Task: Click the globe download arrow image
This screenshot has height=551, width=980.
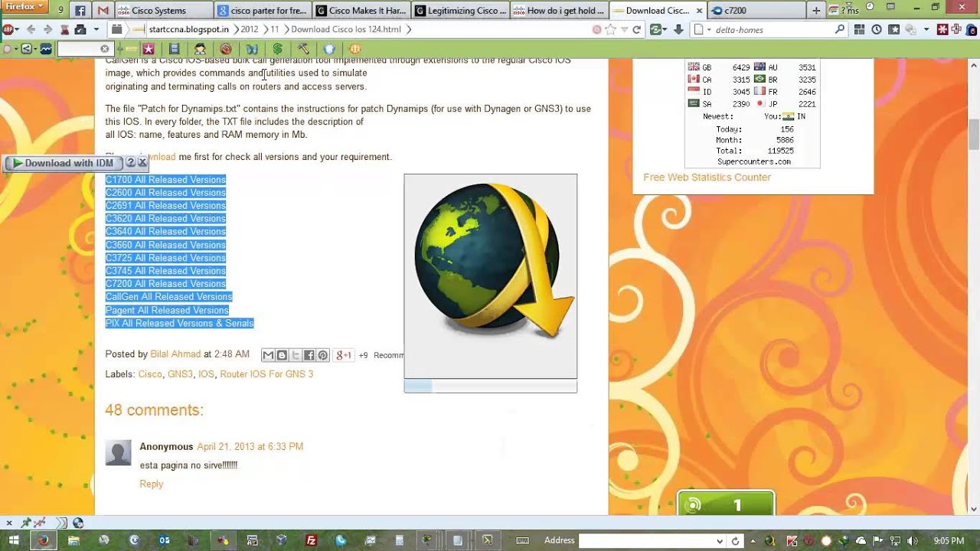Action: (491, 276)
